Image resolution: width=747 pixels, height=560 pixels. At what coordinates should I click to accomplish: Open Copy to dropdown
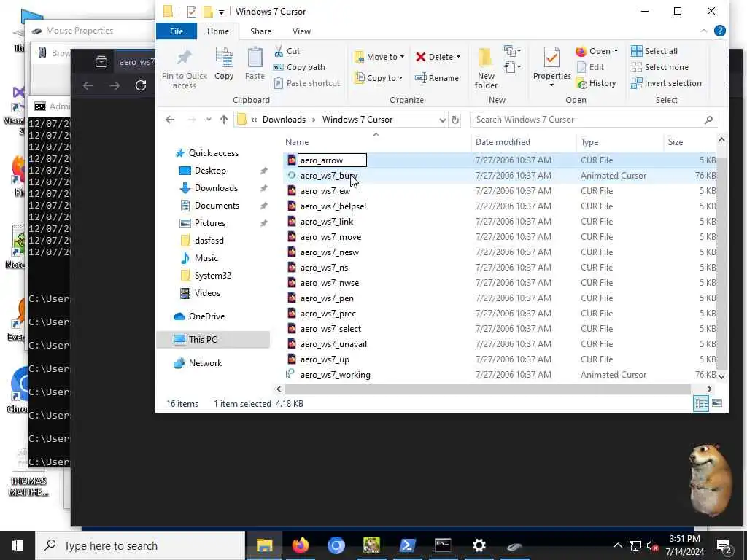379,78
